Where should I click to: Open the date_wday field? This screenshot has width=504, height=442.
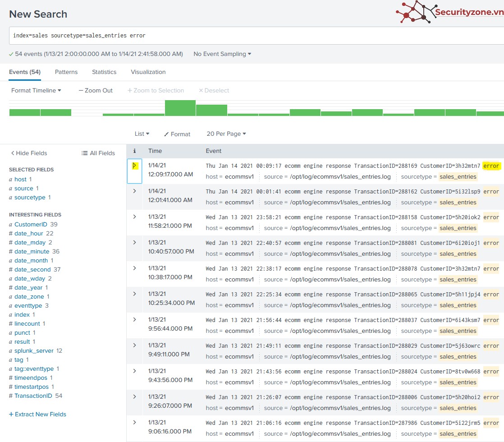30,279
